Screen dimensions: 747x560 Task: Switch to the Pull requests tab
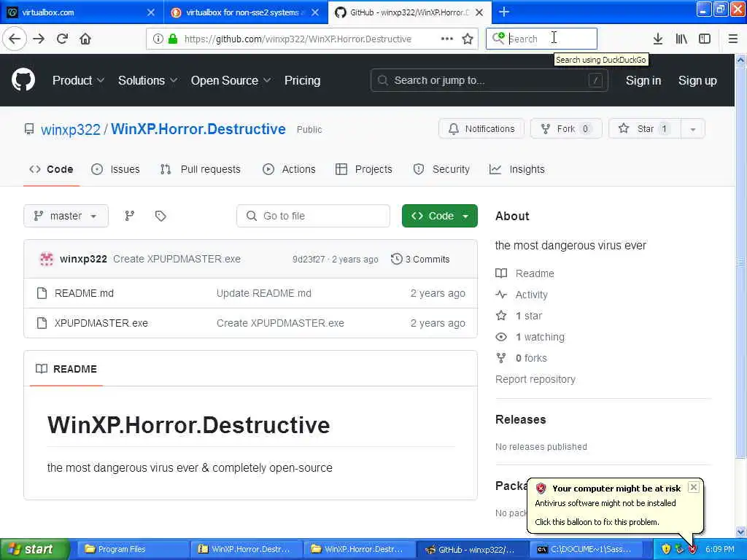click(201, 169)
